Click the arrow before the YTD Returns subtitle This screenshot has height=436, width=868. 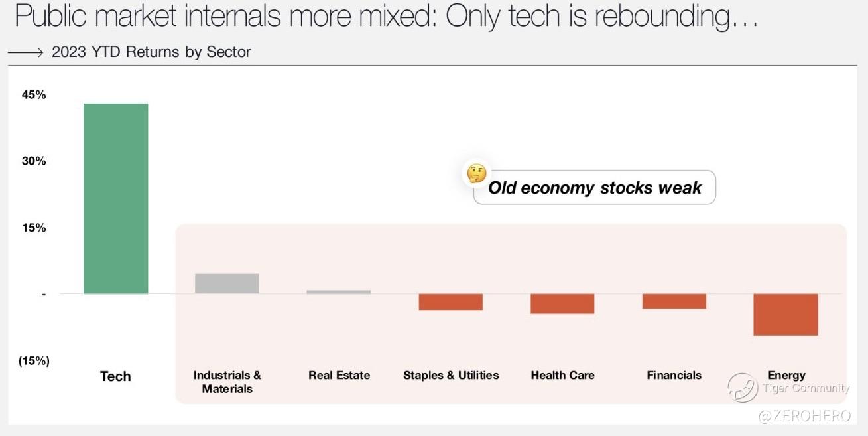pos(26,52)
